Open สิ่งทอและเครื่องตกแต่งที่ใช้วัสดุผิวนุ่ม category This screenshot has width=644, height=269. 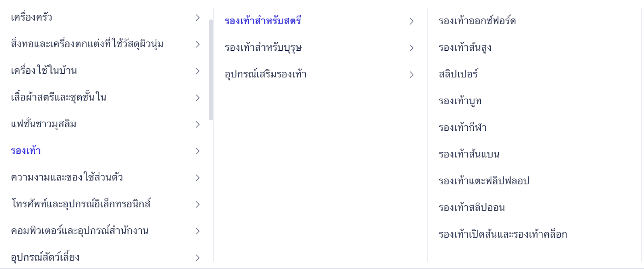click(x=87, y=44)
